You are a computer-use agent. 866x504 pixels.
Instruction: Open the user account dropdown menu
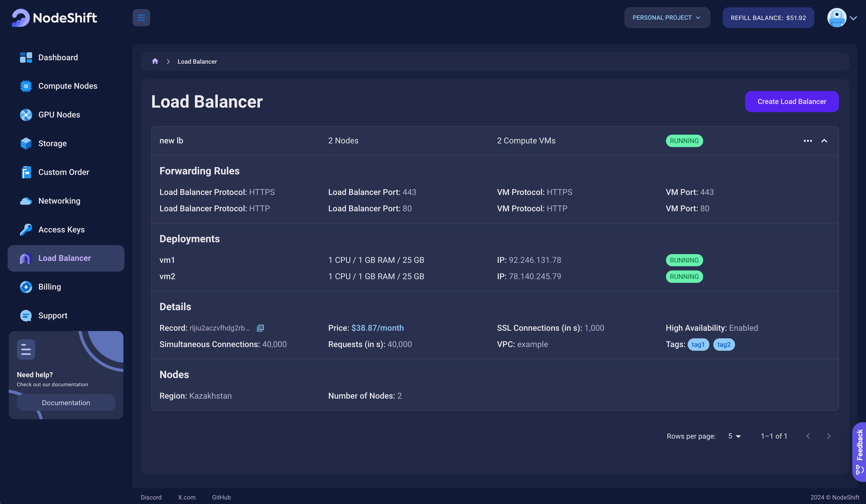[x=853, y=17]
